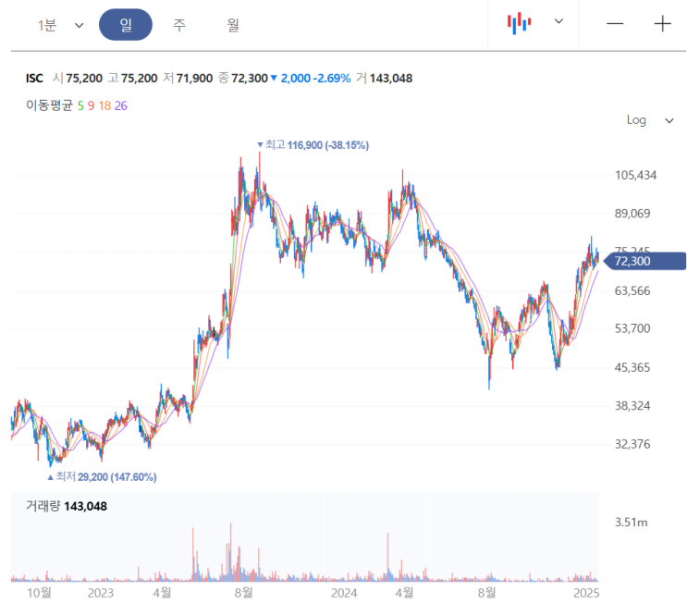Click the 최저 29,200 low marker
Viewport: 687px width, 616px height.
[x=103, y=477]
